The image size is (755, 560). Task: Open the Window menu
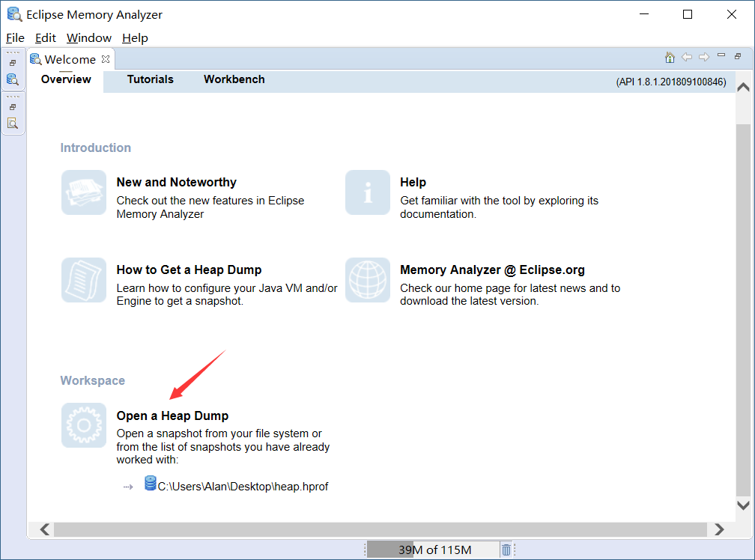click(x=88, y=38)
